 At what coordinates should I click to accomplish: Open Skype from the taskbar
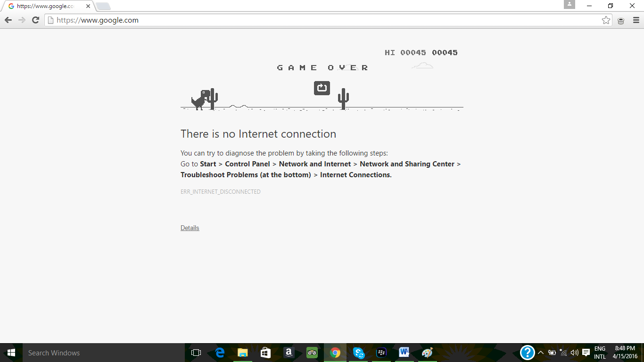pyautogui.click(x=358, y=353)
